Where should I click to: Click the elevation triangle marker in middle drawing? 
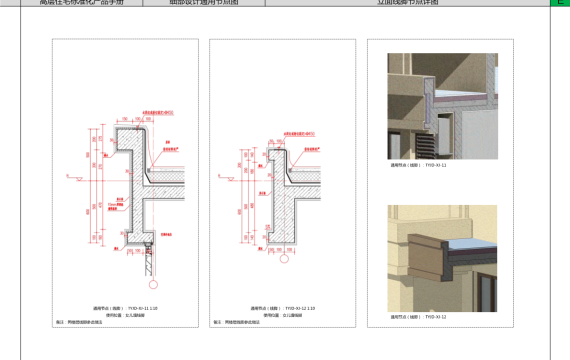231,179
